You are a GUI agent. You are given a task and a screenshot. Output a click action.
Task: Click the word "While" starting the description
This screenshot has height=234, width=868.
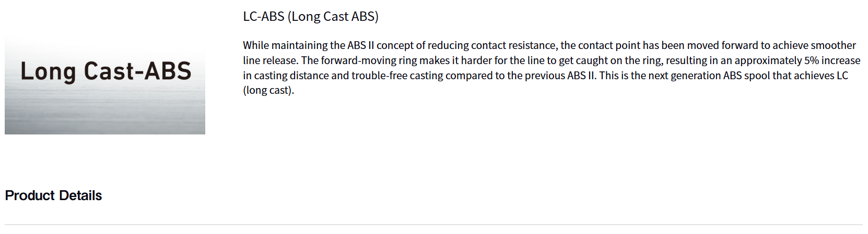[x=256, y=45]
